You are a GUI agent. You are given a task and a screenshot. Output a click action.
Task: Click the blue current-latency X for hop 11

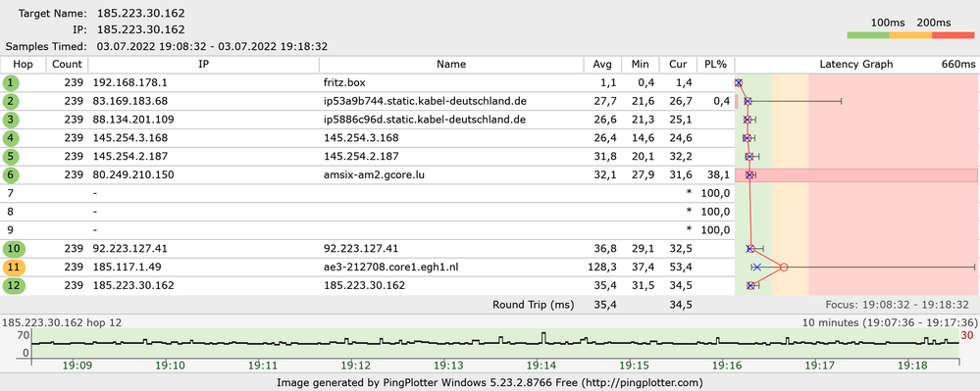(756, 268)
